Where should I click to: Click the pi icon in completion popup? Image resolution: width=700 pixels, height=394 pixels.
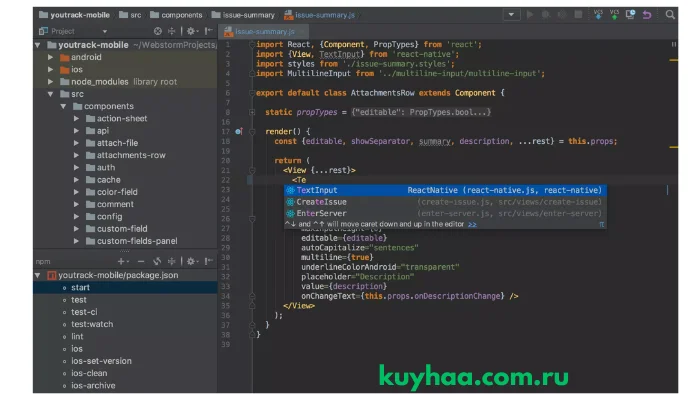601,224
